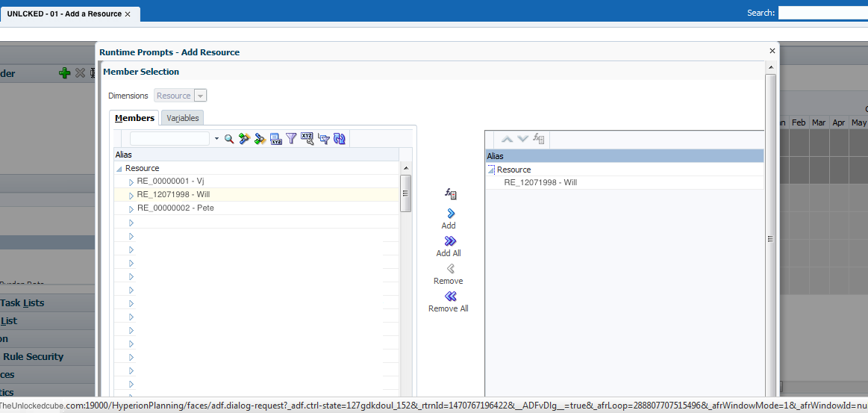Select RE_12071998 - Will in the selected list

(540, 182)
